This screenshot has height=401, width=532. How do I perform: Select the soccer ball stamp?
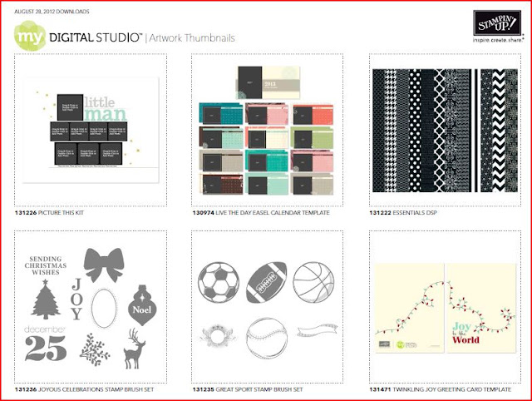tap(219, 282)
